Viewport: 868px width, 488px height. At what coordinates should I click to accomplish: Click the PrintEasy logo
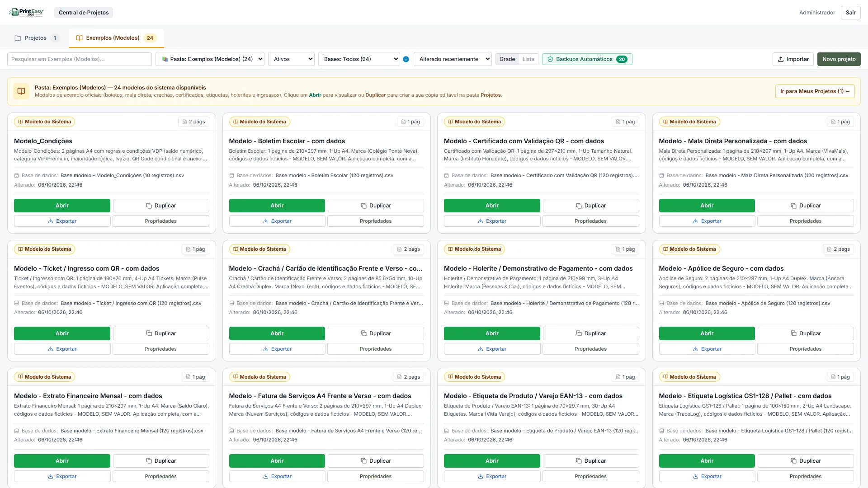(x=26, y=12)
